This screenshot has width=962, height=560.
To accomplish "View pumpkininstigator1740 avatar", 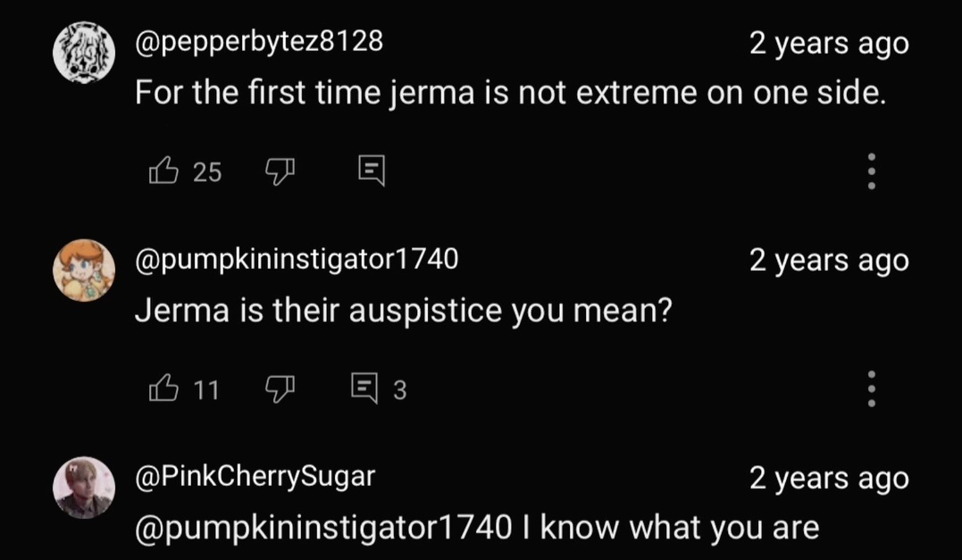I will click(x=84, y=271).
